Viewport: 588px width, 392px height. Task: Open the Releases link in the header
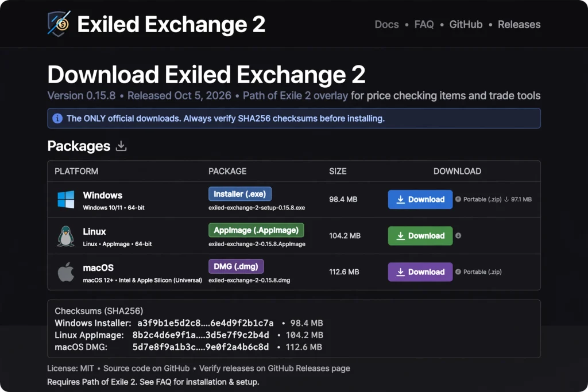519,24
